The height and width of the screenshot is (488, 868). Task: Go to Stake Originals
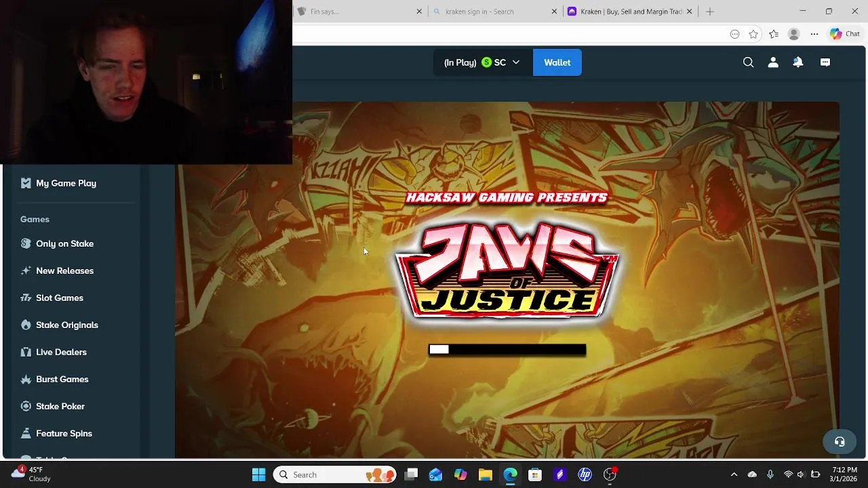coord(67,325)
